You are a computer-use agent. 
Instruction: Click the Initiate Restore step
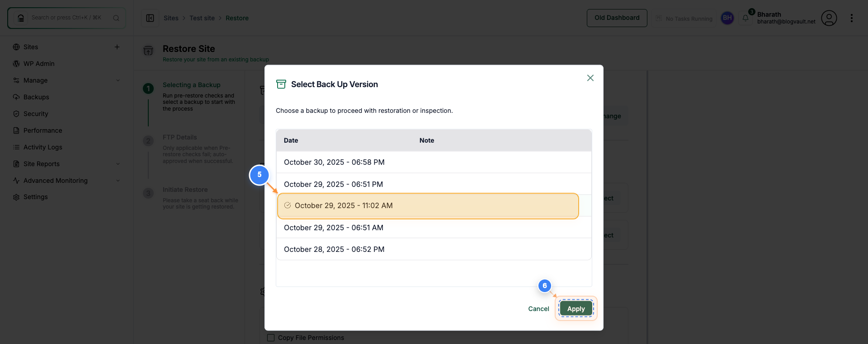(185, 190)
